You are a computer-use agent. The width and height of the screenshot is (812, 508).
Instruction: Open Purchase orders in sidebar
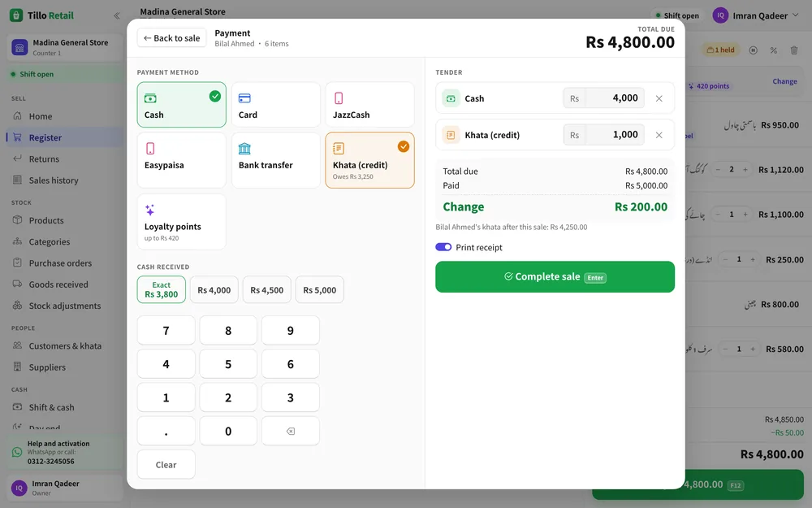click(x=64, y=263)
